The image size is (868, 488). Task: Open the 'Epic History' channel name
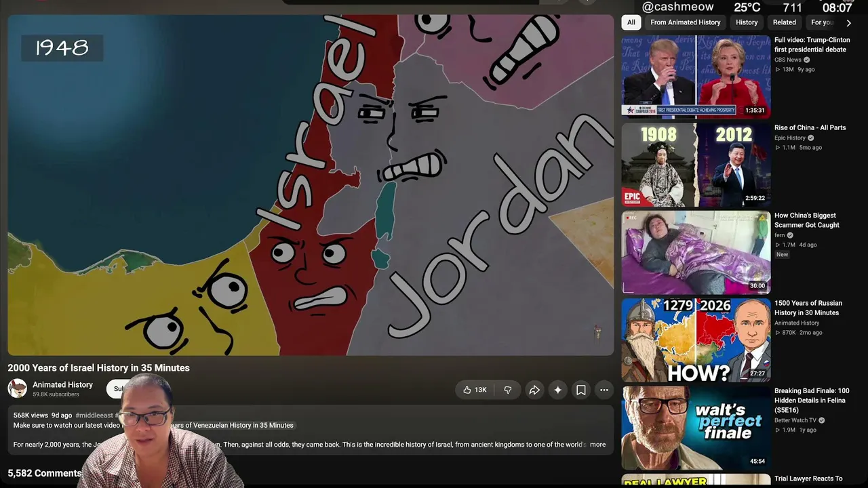790,138
